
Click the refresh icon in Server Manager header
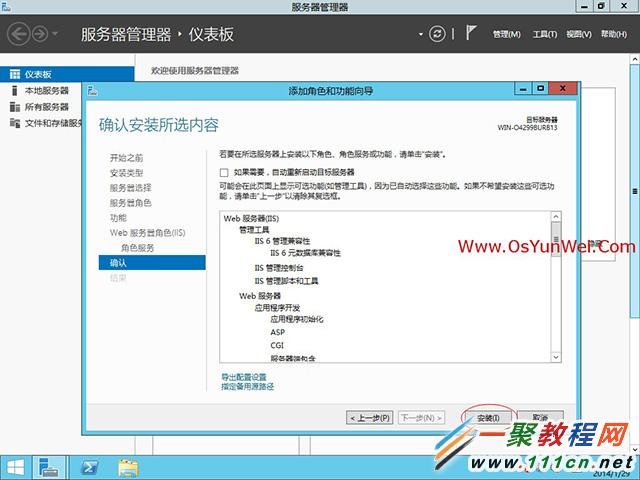437,34
